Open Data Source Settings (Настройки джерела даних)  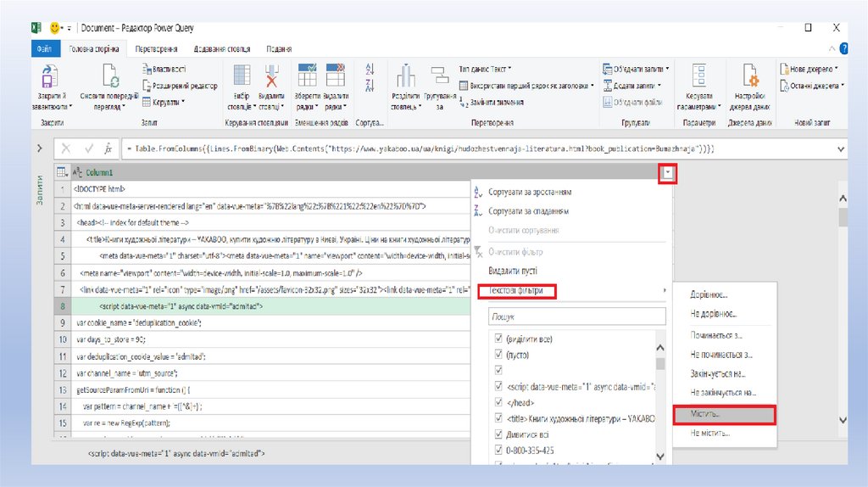click(x=750, y=79)
